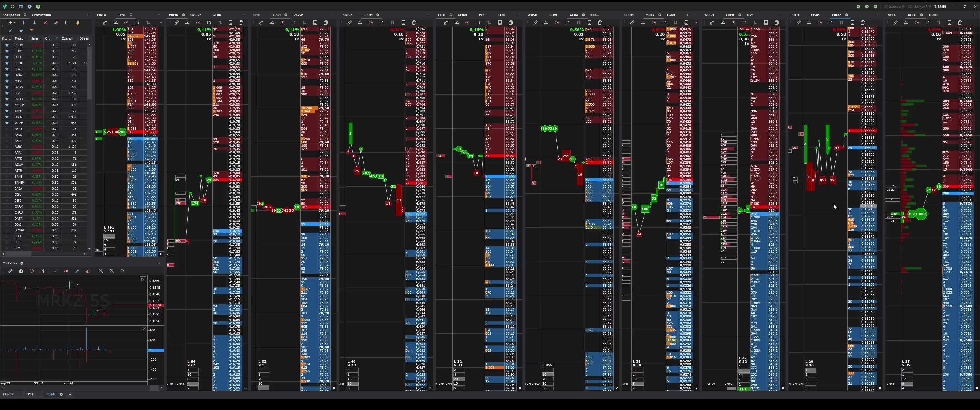Screen dimensions: 980x410
Task: Switch to the ПОИСК workspace tab
Action: point(8,394)
